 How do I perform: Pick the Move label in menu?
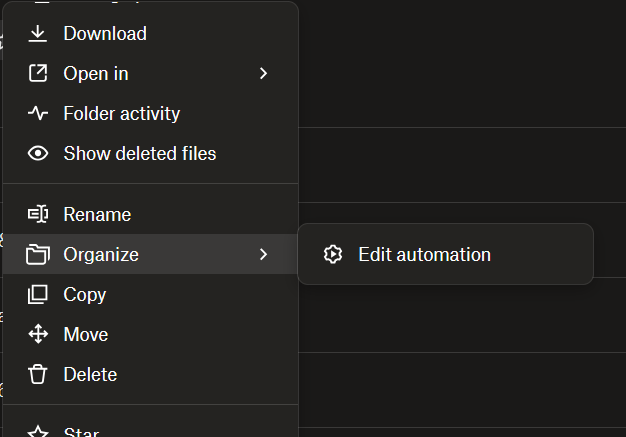pos(85,334)
